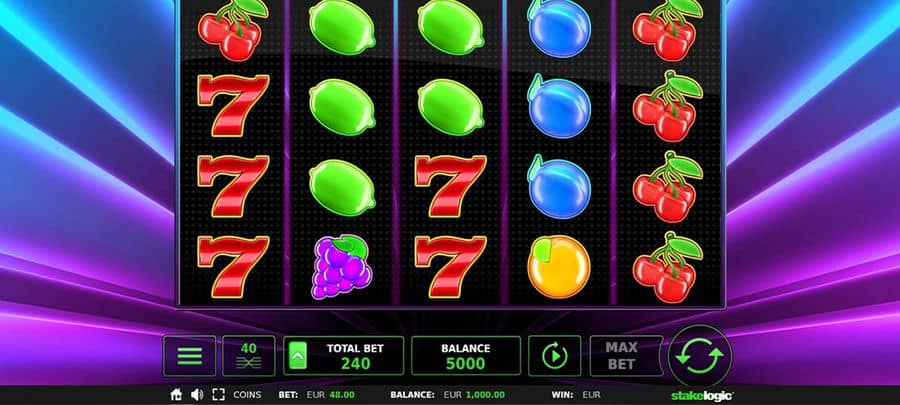Expand the total bet adjuster arrow
900x405 pixels.
tap(297, 356)
